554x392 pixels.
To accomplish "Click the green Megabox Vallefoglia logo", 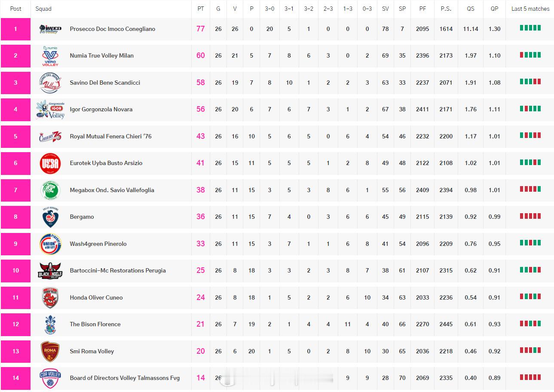I will pos(50,190).
